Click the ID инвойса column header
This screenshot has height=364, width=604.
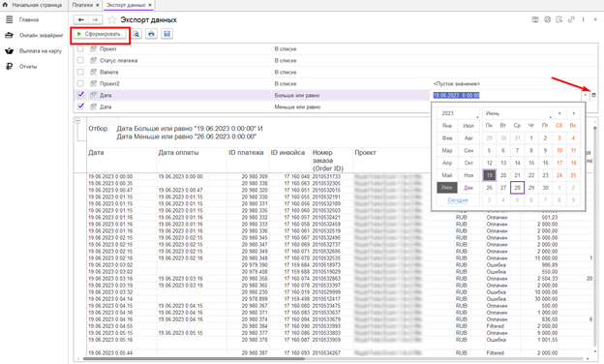pyautogui.click(x=287, y=153)
